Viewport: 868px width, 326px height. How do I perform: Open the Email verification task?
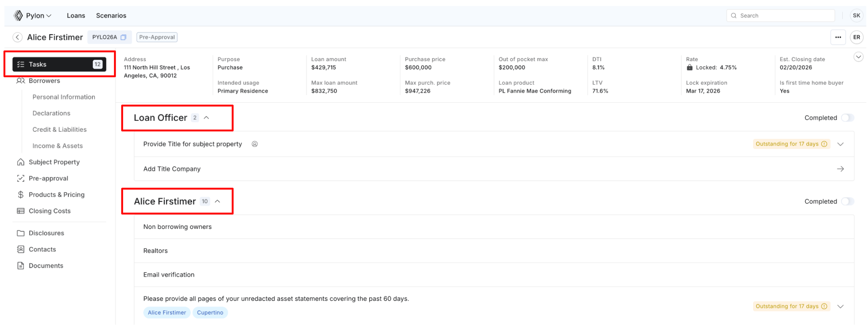coord(494,275)
